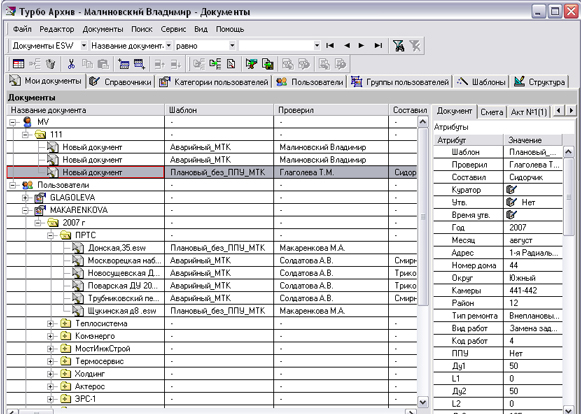Open the Поиск menu

click(x=142, y=29)
